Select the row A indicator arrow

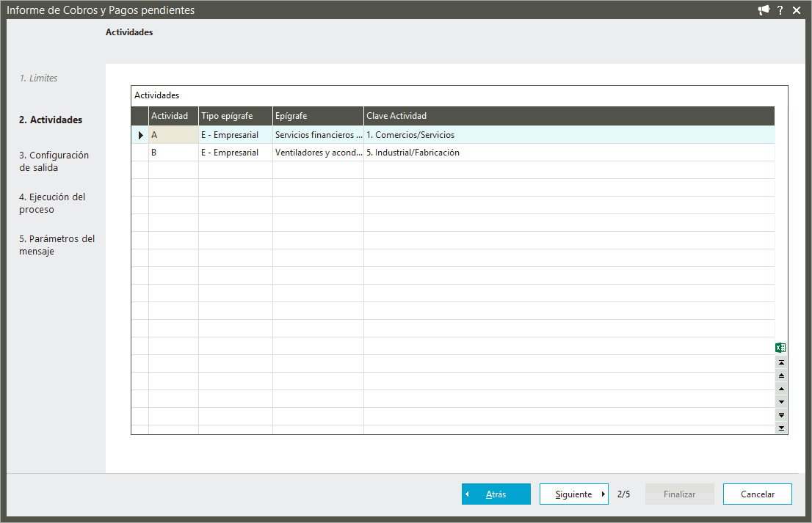140,135
